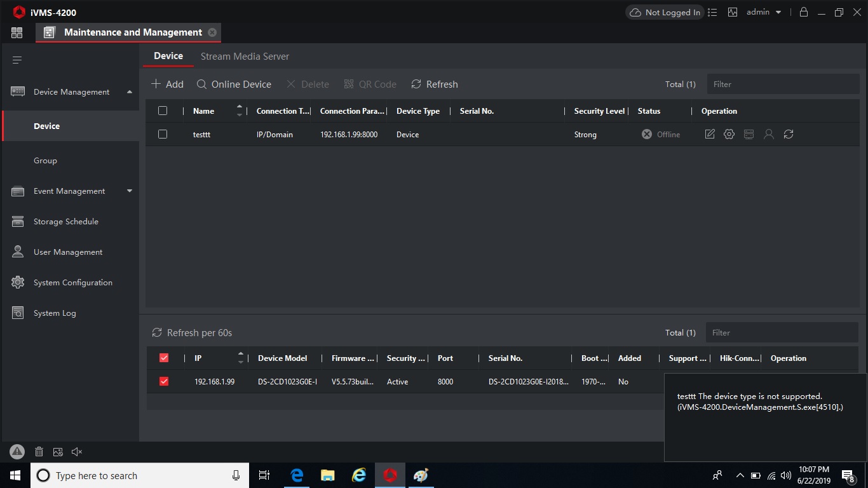Click the trash icon in bottom bar
Viewport: 868px width, 488px height.
coord(39,452)
